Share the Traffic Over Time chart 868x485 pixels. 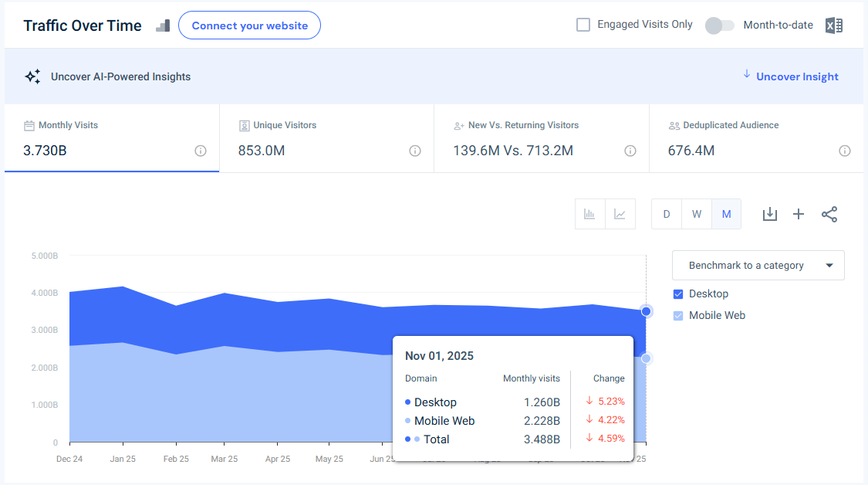(829, 214)
